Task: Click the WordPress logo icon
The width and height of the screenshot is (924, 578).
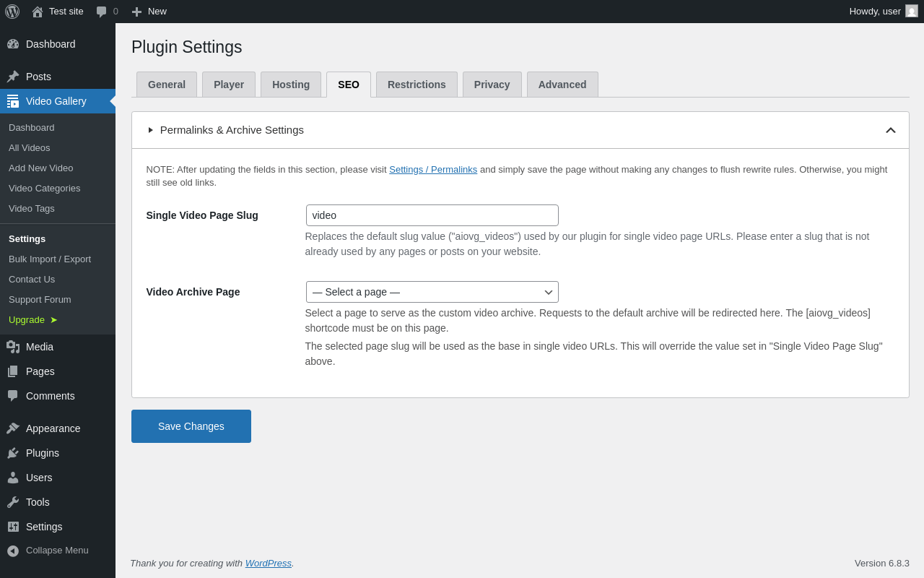Action: 12,12
